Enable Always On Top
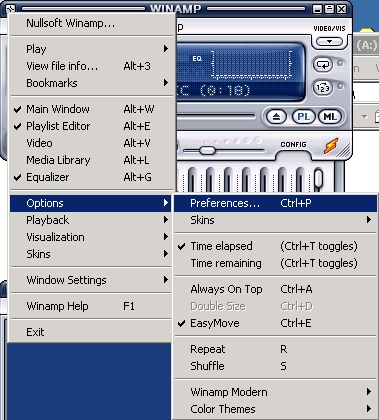 (x=275, y=289)
